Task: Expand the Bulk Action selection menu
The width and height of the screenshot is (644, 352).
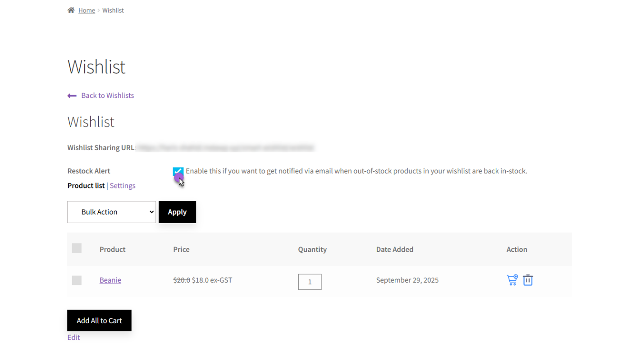Action: pos(111,212)
